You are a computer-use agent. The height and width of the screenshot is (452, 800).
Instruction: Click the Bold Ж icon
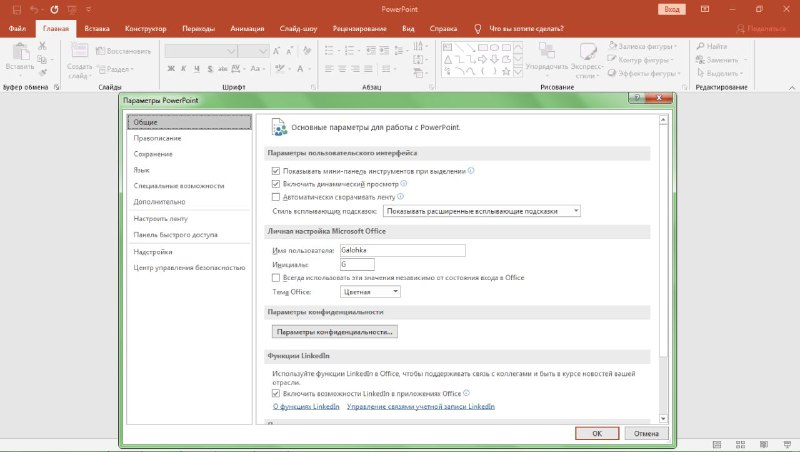[x=171, y=68]
